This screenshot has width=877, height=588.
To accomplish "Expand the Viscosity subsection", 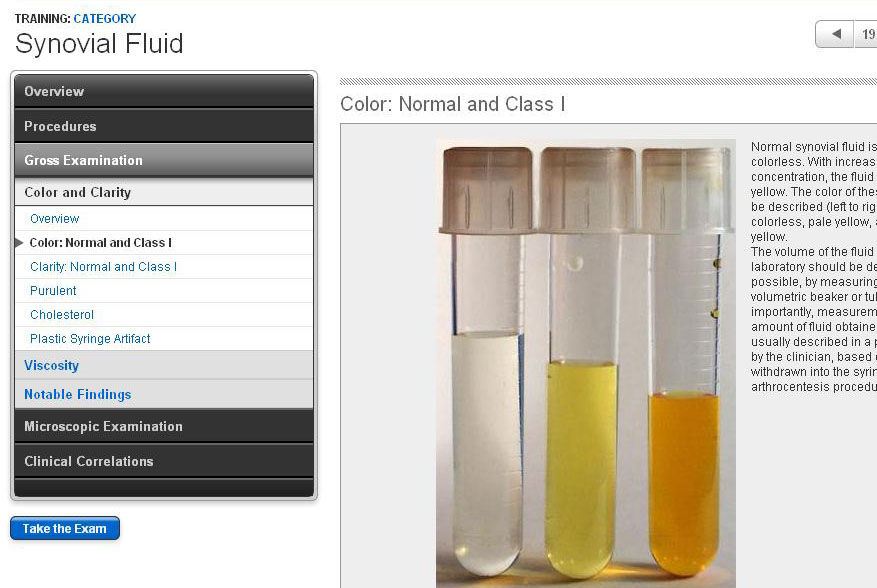I will 52,366.
